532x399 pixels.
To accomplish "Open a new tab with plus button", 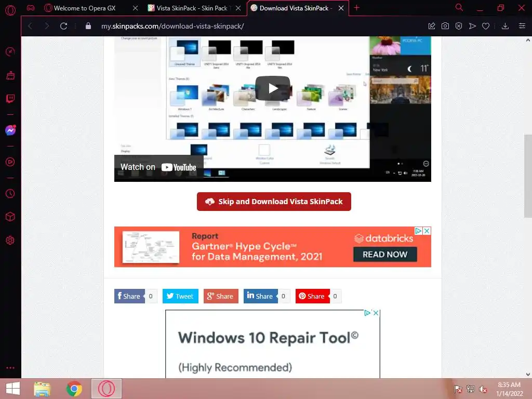I will (x=356, y=8).
